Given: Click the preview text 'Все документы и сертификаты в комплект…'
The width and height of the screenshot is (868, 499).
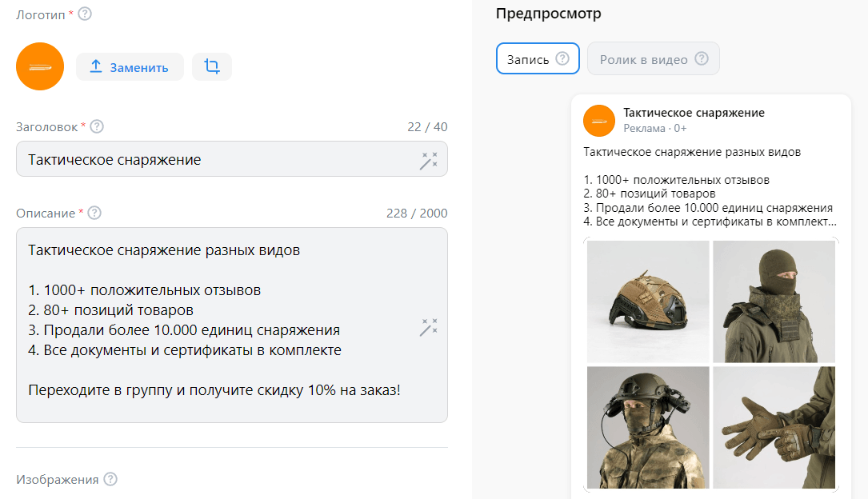Looking at the screenshot, I should [x=710, y=222].
